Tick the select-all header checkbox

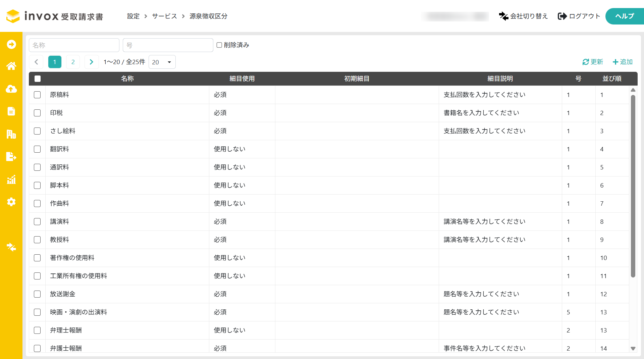[38, 79]
